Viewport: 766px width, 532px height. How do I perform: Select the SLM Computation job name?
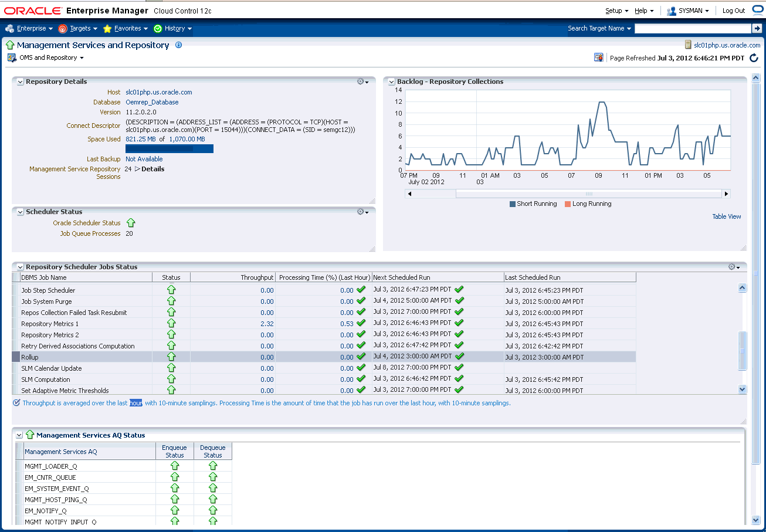45,379
